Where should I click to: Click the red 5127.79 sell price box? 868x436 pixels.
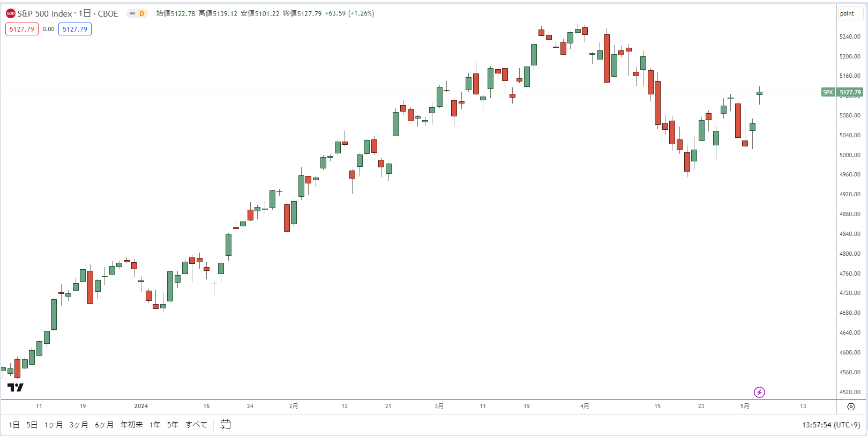click(x=22, y=29)
